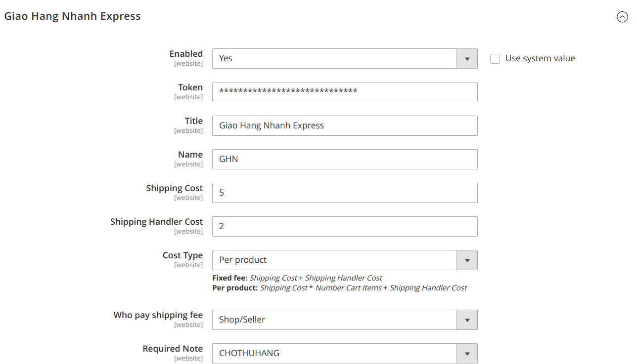The height and width of the screenshot is (364, 637).
Task: Click the Name field containing GHN
Action: (x=345, y=159)
